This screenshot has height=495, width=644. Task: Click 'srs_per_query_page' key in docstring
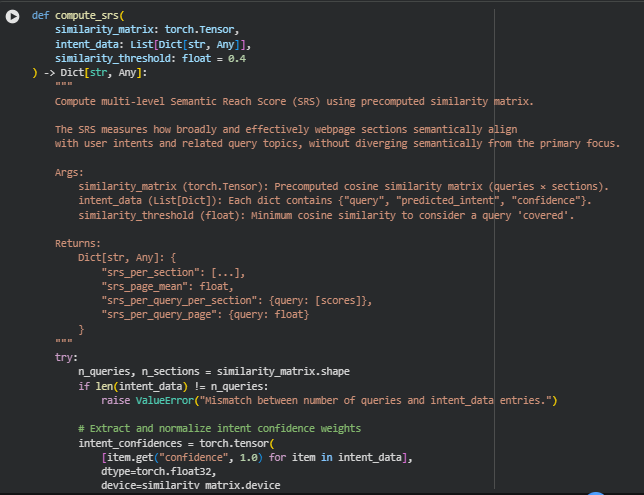pos(166,315)
